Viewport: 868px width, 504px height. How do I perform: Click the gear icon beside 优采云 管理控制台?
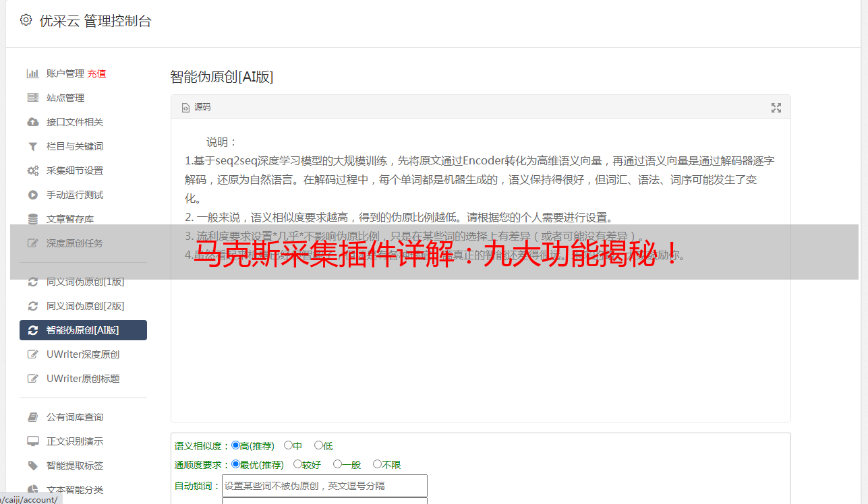[x=26, y=20]
